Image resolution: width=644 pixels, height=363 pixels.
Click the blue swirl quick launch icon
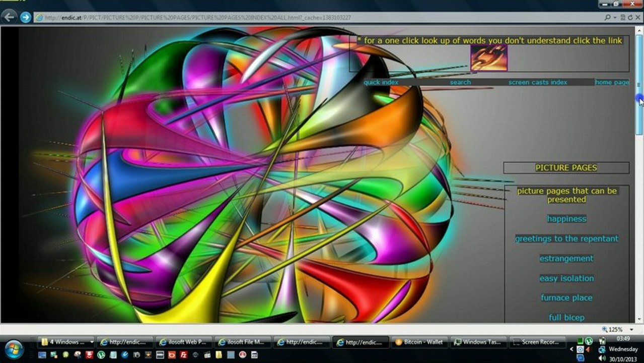(125, 355)
